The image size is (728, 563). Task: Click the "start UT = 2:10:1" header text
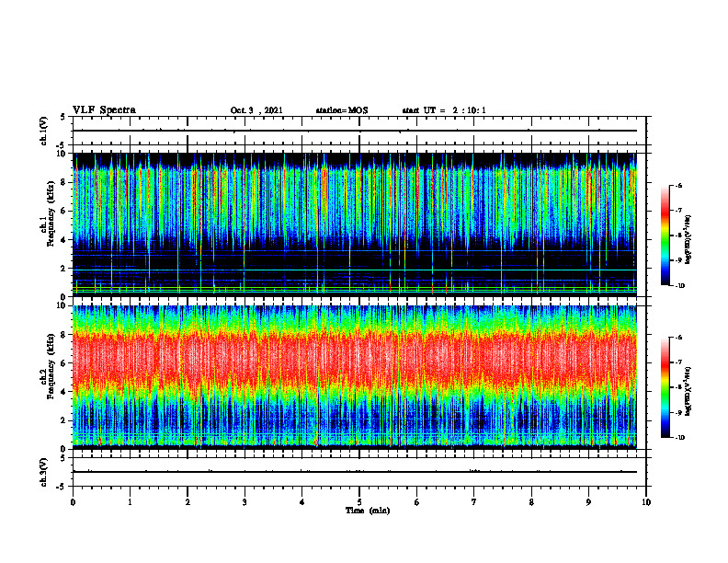[x=444, y=110]
